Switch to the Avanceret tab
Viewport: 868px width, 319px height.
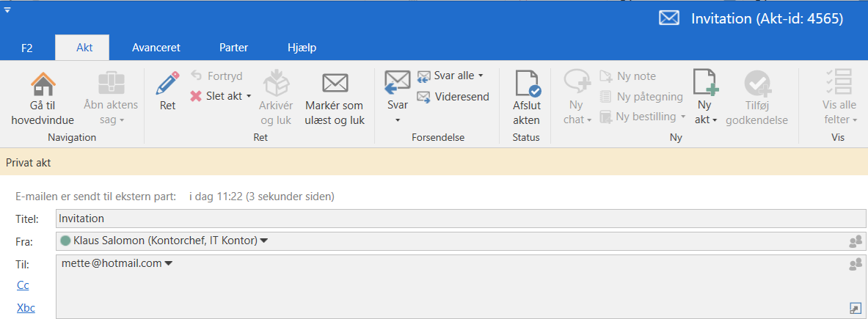click(x=156, y=48)
